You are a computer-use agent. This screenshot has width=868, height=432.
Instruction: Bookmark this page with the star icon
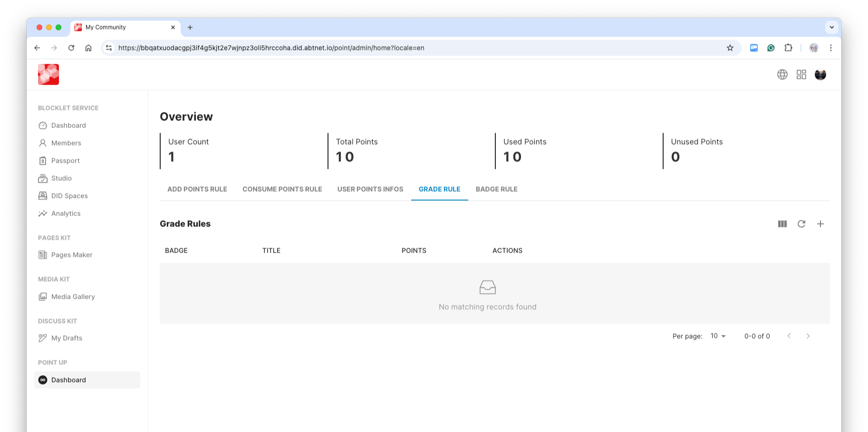(730, 48)
